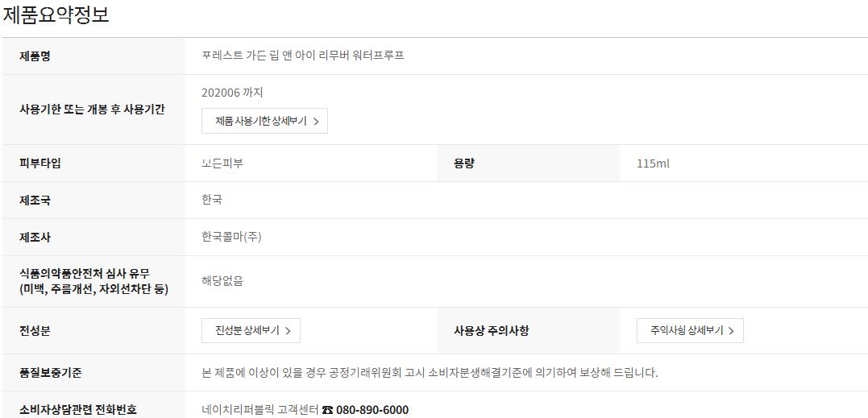
Task: Click the 해당없음 value
Action: (222, 281)
